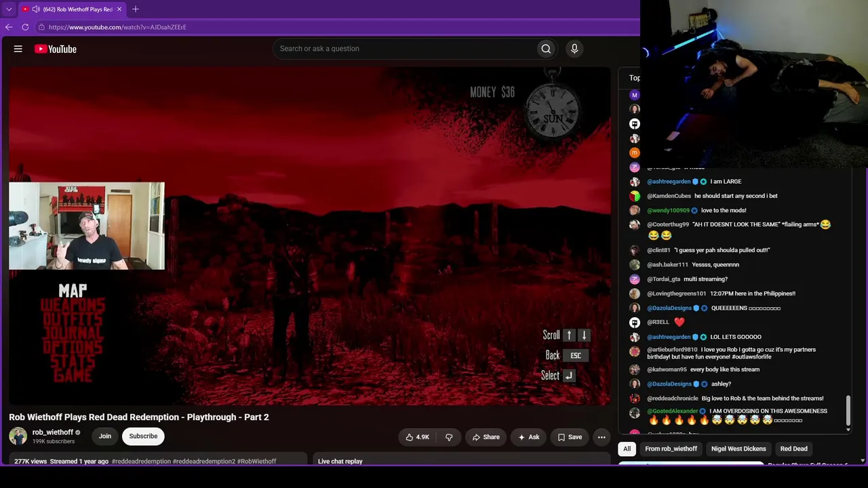Open the rob_wiethoff channel avatar

coord(18,436)
